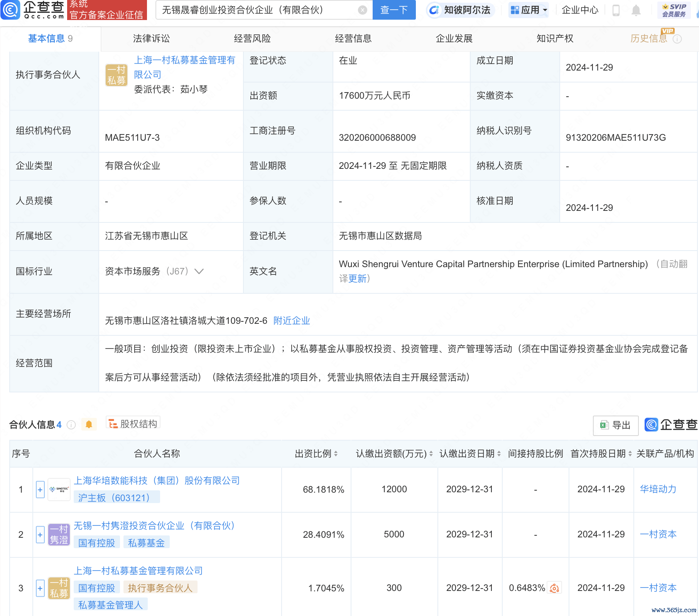Open 上海华培数能科技（集团）股份有限公司 partner link

click(157, 481)
